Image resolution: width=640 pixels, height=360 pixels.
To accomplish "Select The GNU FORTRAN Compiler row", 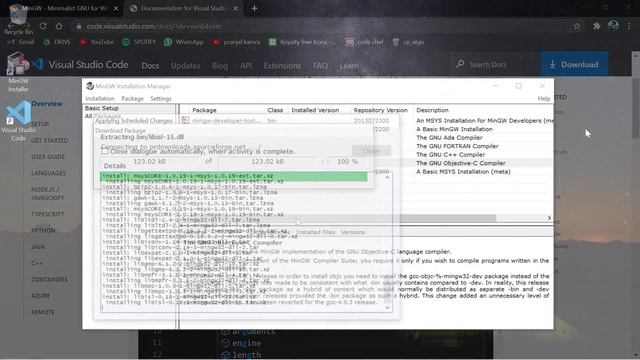I will click(457, 146).
